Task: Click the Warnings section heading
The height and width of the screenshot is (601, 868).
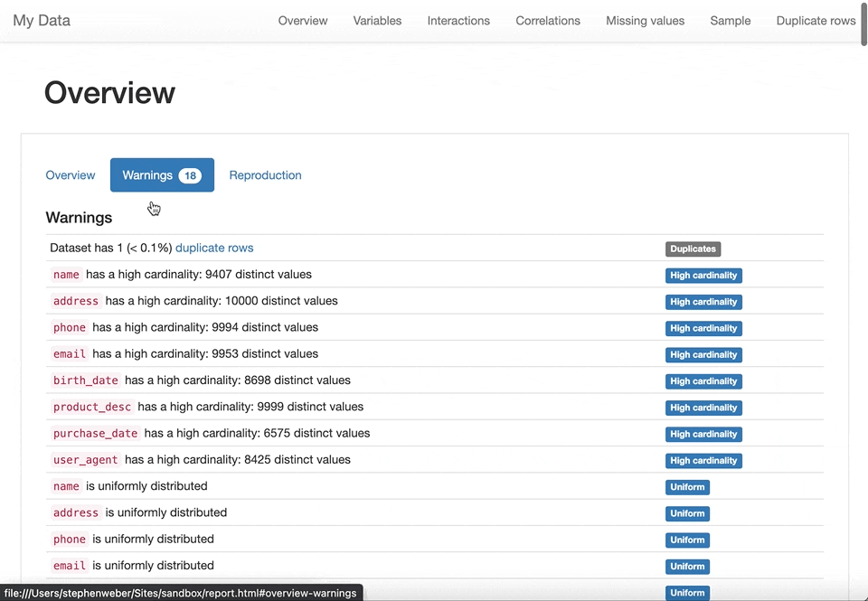Action: point(79,218)
